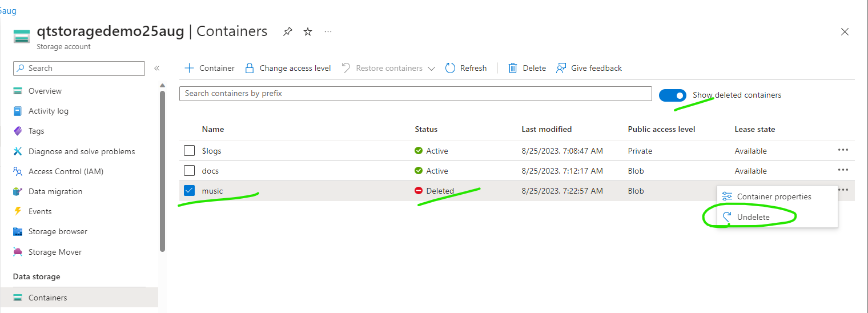Click the sidebar vertical scrollbar

pyautogui.click(x=163, y=171)
